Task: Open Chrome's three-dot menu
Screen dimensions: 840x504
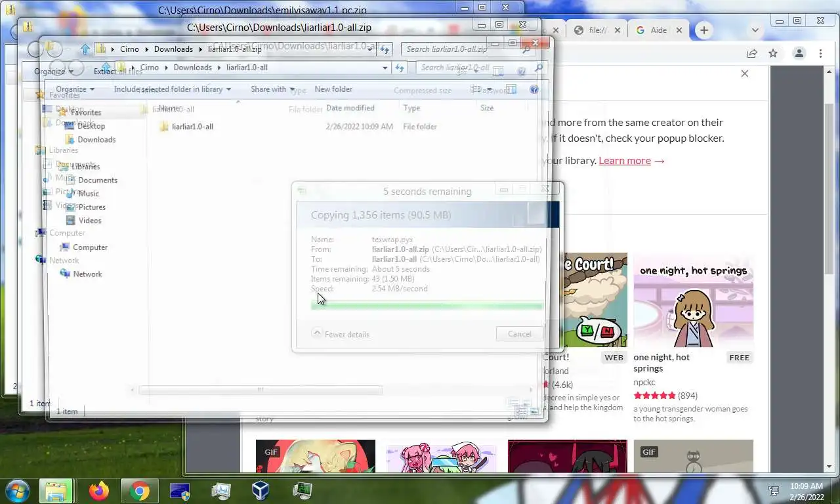Action: [x=820, y=54]
